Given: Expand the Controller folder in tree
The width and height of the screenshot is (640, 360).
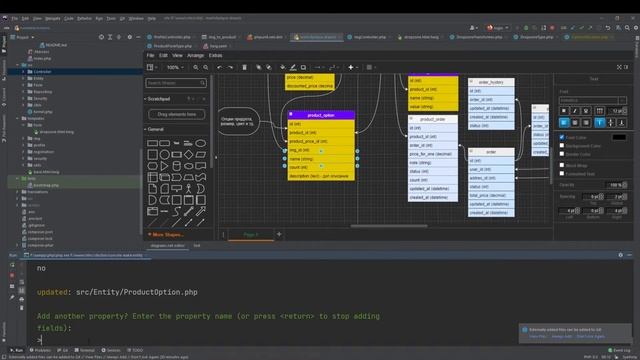Looking at the screenshot, I should 23,71.
